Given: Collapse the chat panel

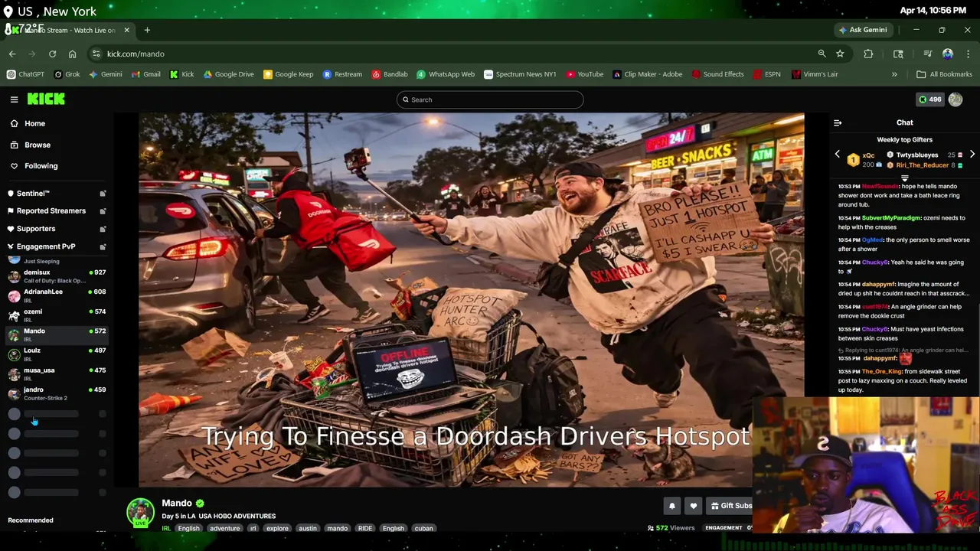Looking at the screenshot, I should tap(838, 122).
